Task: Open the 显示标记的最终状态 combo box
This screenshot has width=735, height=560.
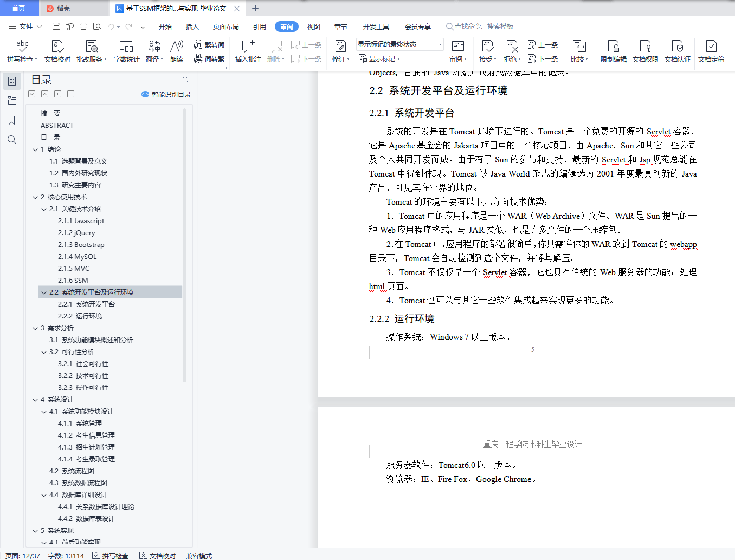Action: click(400, 44)
